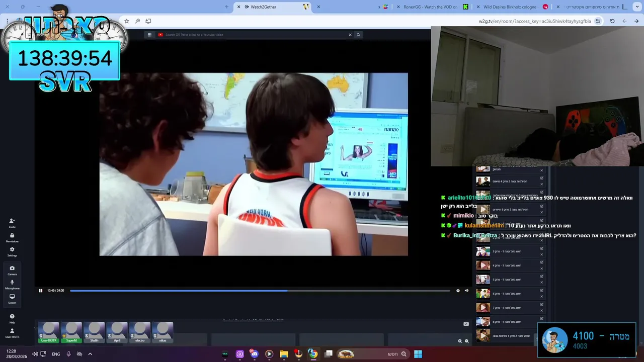Screen dimensions: 644x362
Task: Mute the video player volume
Action: tap(466, 291)
